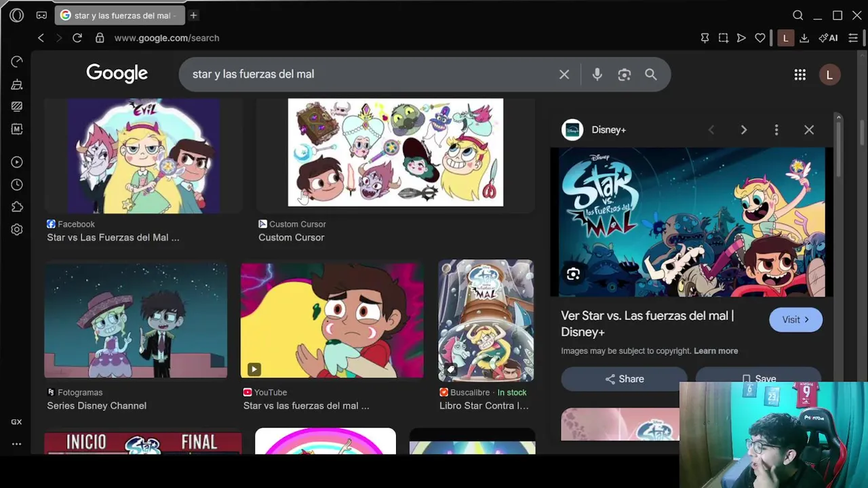
Task: Reload the current page
Action: 77,38
